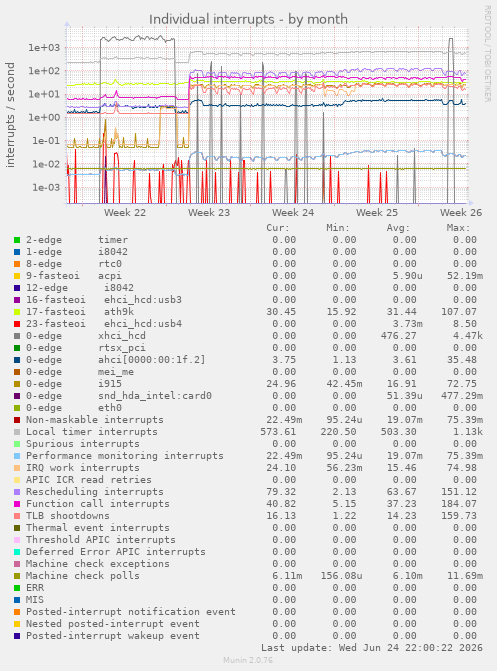The image size is (497, 671).
Task: Click the 'Non-maskable interrupts' label
Action: (95, 420)
